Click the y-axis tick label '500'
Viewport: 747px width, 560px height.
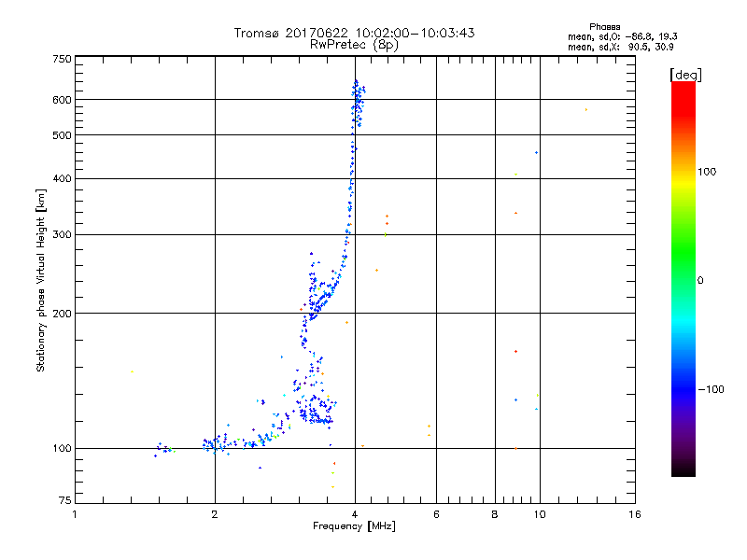(62, 135)
